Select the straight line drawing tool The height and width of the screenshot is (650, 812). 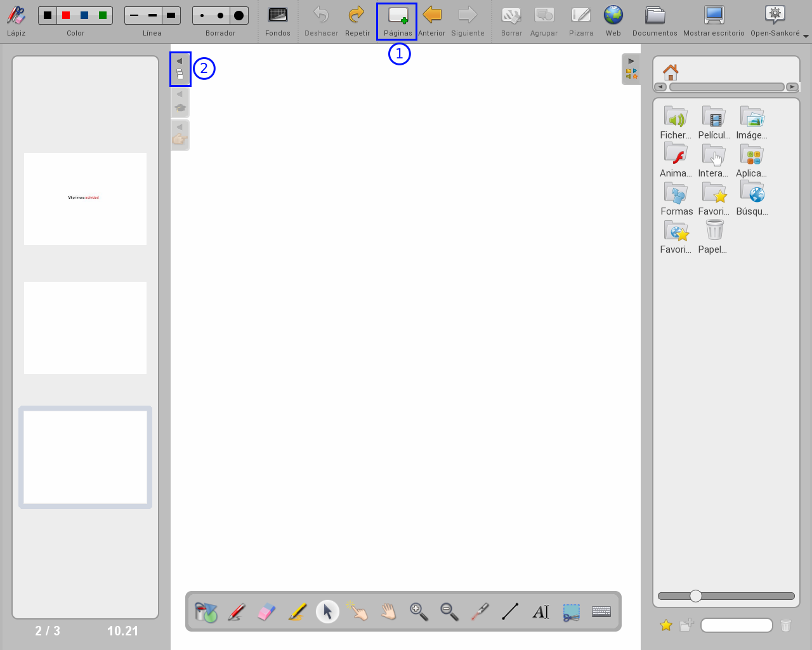(x=510, y=612)
